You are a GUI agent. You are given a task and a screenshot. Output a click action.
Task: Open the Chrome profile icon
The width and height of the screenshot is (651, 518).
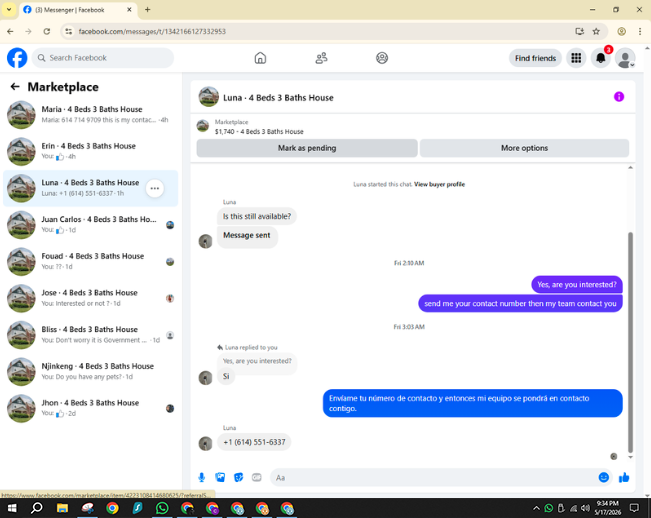pyautogui.click(x=622, y=32)
